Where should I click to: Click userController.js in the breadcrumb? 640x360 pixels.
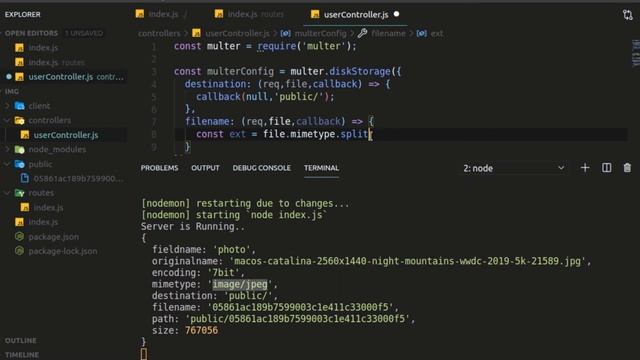[x=237, y=33]
